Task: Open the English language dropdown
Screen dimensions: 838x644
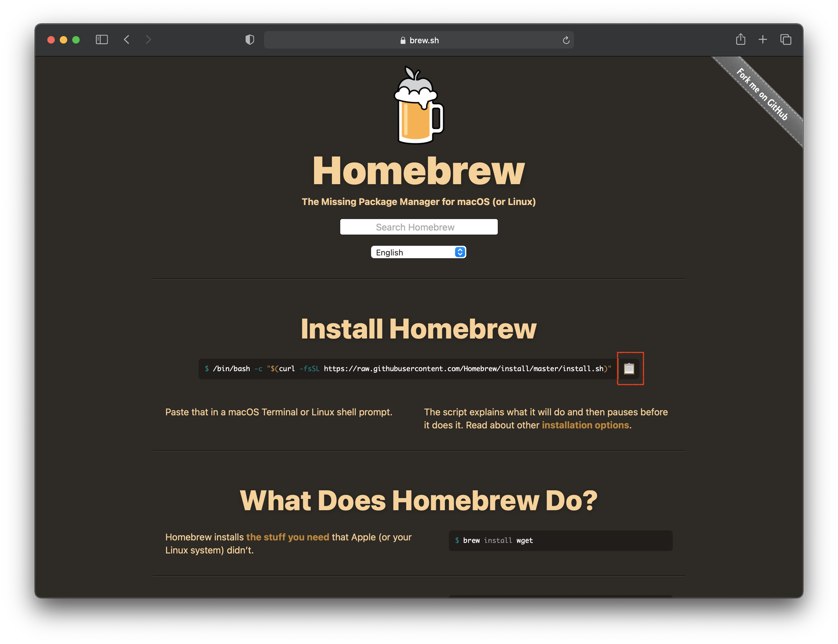Action: point(418,252)
